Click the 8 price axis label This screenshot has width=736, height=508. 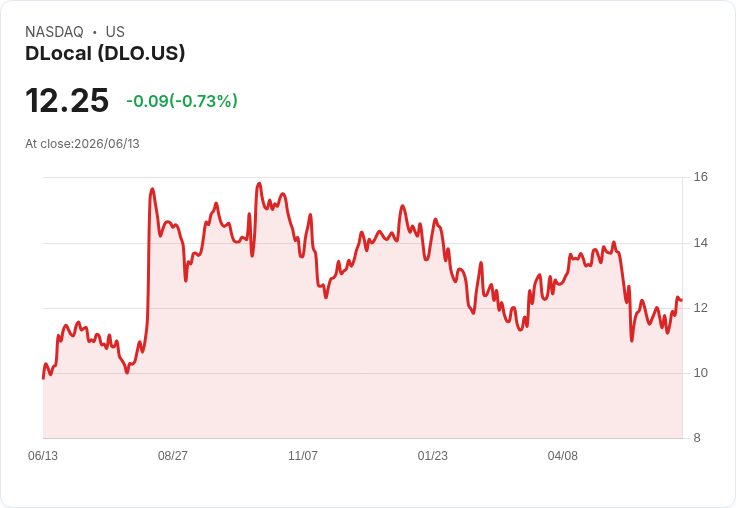point(697,438)
